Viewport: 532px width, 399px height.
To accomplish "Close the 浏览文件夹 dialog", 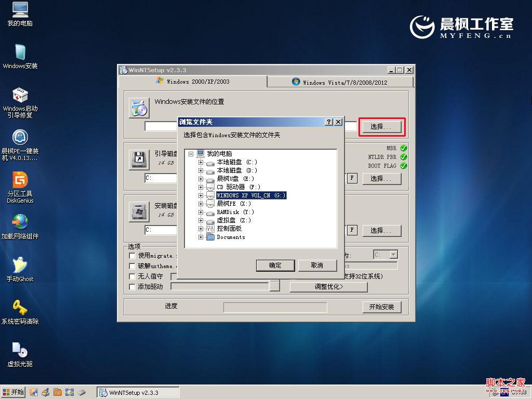I will [x=338, y=122].
